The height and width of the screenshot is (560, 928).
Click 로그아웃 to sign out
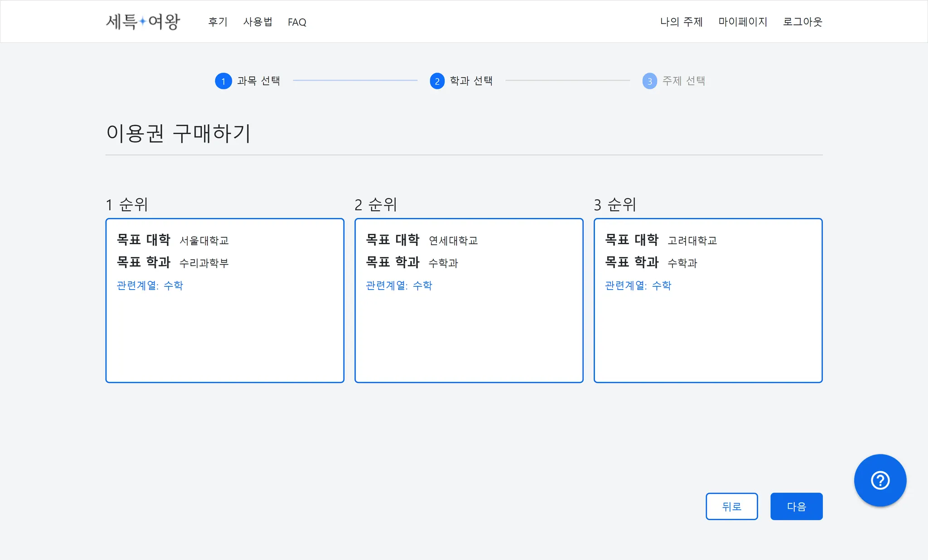(x=802, y=22)
